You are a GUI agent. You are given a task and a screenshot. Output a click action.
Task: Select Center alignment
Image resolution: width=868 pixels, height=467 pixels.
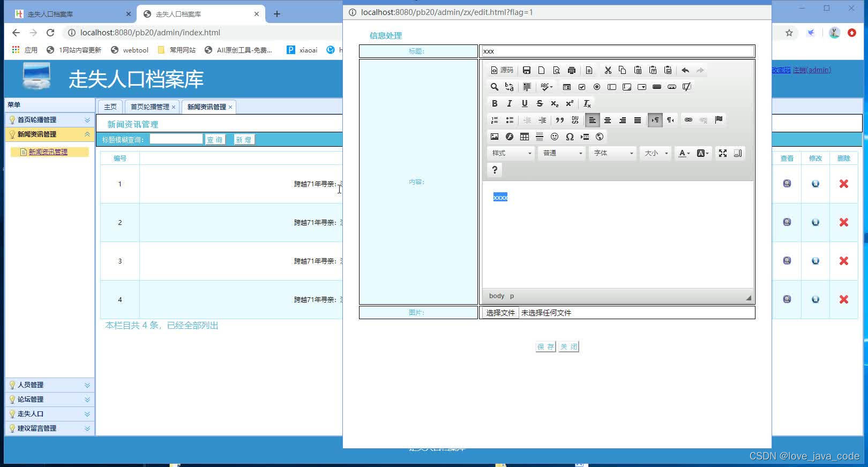tap(608, 120)
